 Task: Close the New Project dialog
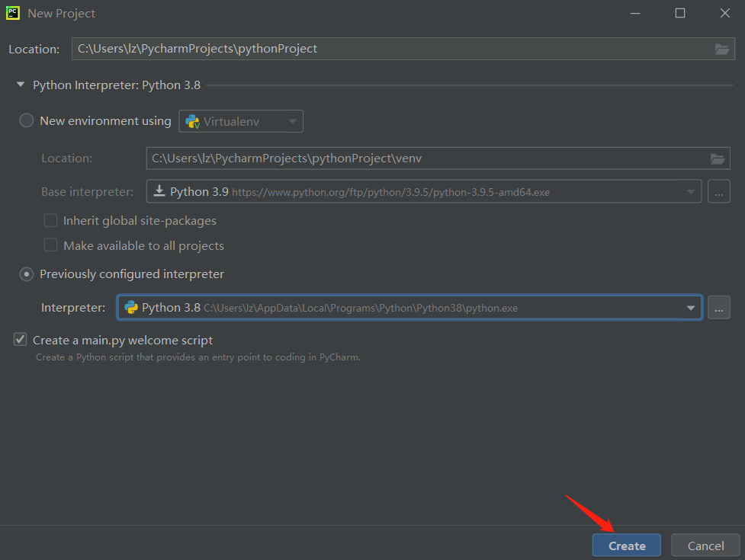(724, 13)
